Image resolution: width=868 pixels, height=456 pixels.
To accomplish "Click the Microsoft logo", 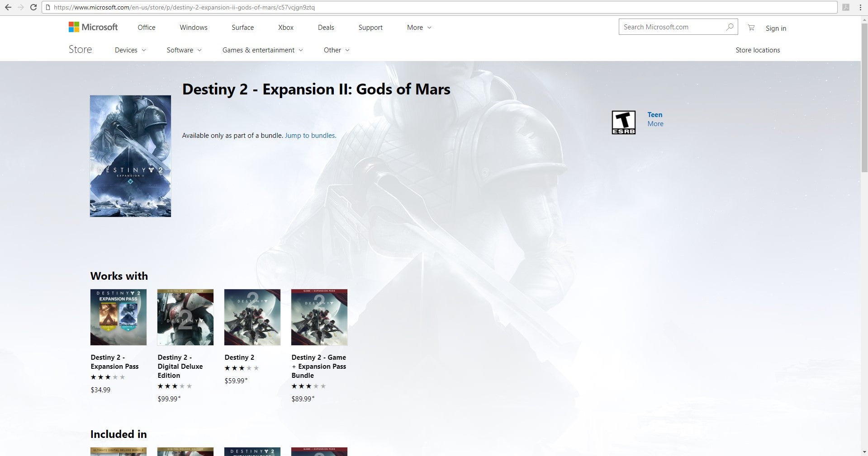I will [x=93, y=27].
